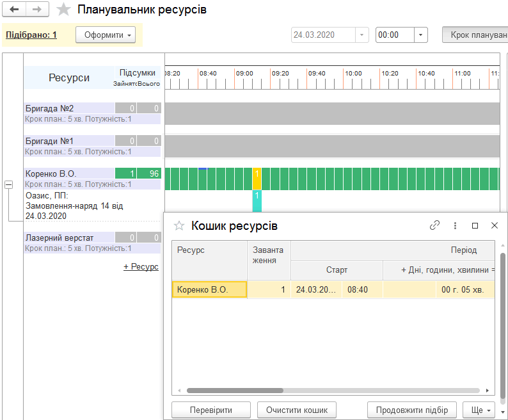Click the 09:00 mark on time ruler
Image resolution: width=508 pixels, height=420 pixels.
click(244, 73)
